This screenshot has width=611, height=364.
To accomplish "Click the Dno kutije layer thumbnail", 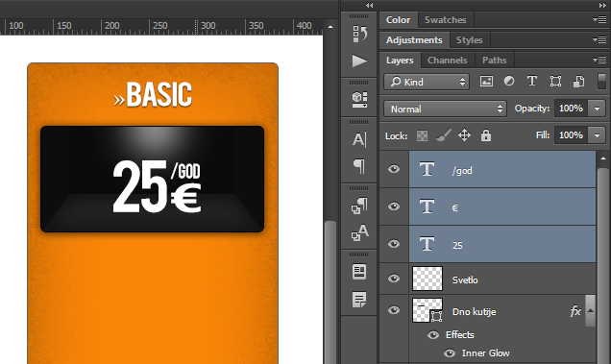I will click(428, 310).
